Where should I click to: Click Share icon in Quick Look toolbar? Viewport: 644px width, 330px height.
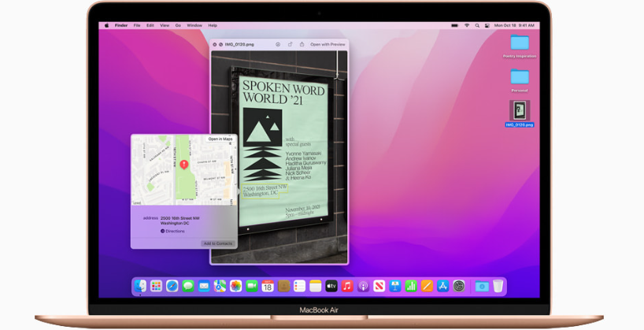[x=302, y=44]
